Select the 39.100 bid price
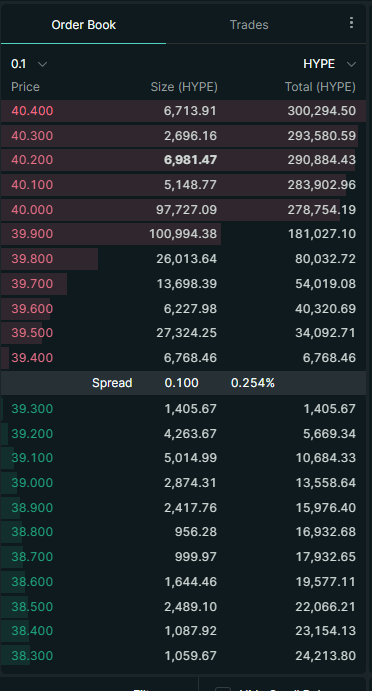Viewport: 372px width, 691px height. coord(32,458)
